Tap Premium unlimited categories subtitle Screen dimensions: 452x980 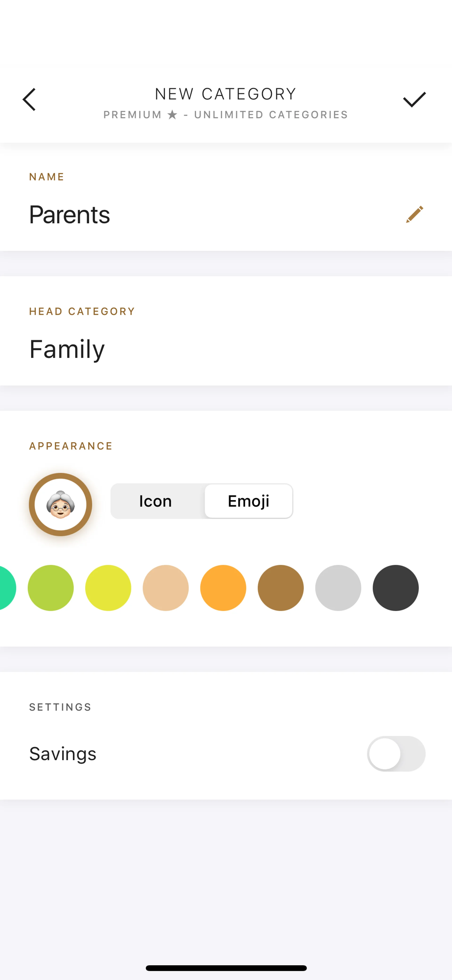pyautogui.click(x=226, y=114)
